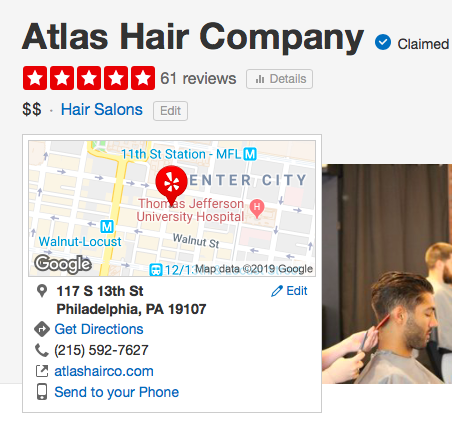452x422 pixels.
Task: Click the location pin icon beside address
Action: click(x=42, y=291)
